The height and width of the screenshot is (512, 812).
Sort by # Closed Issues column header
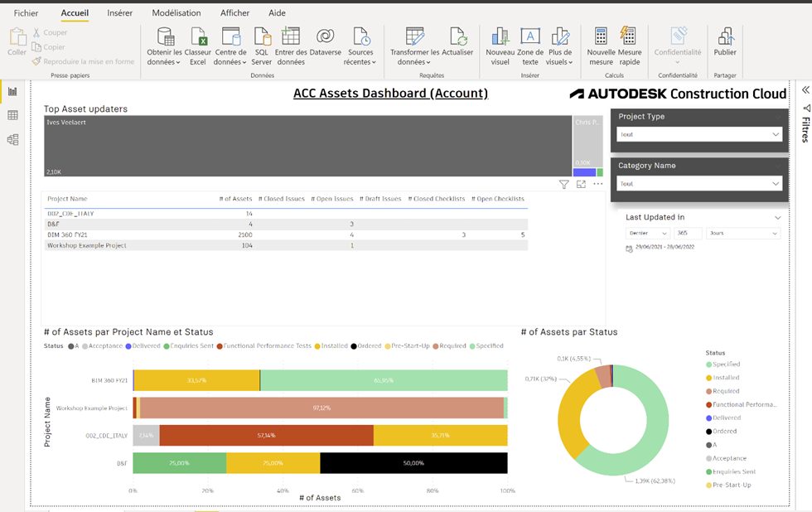[281, 199]
